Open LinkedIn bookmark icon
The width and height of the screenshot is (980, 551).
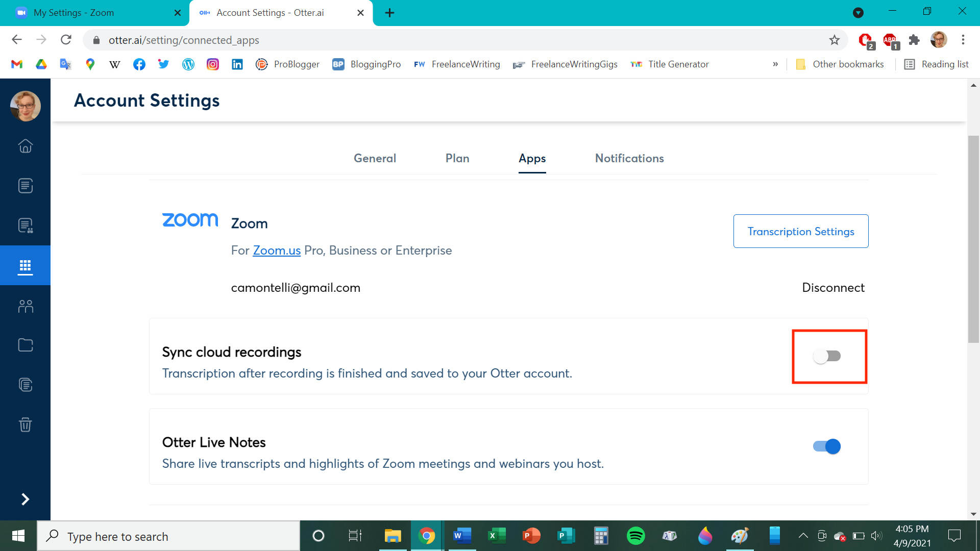tap(237, 64)
